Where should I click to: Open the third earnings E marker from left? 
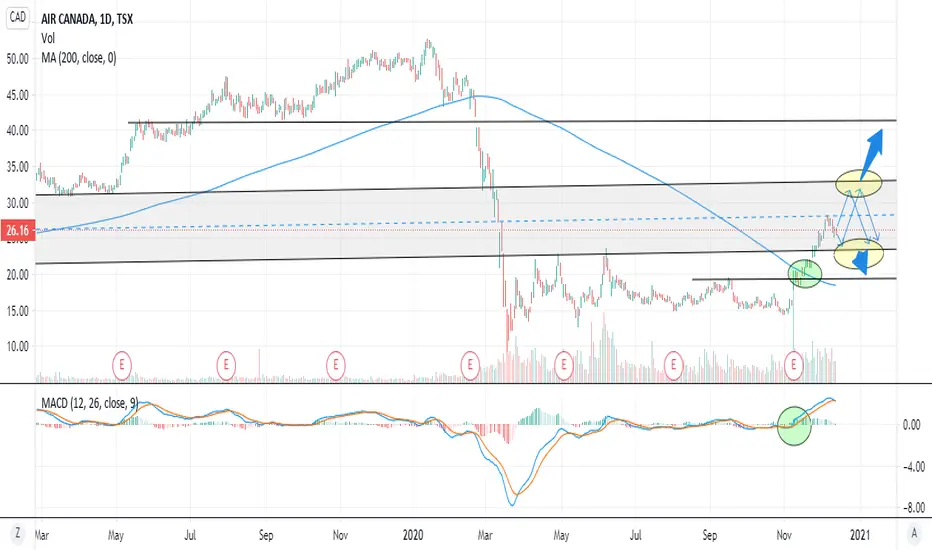tap(335, 364)
